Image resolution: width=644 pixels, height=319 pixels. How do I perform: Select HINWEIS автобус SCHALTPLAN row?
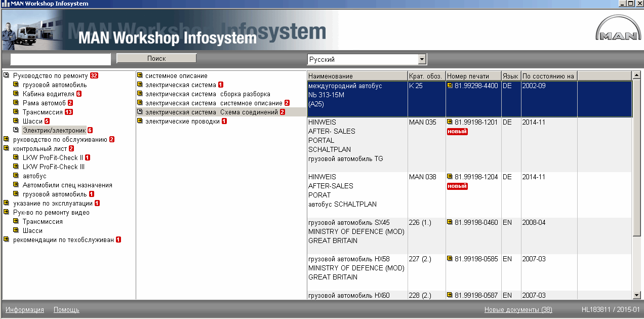click(x=469, y=195)
